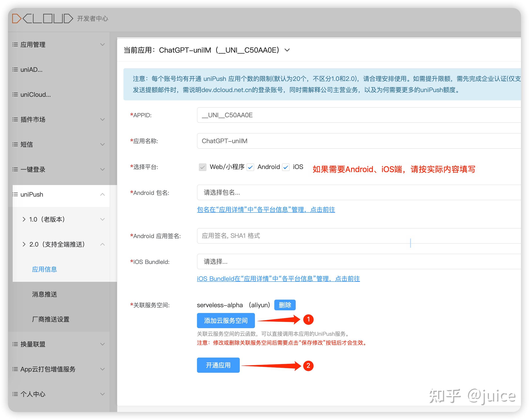Click the 应用名称 input field

(x=359, y=141)
